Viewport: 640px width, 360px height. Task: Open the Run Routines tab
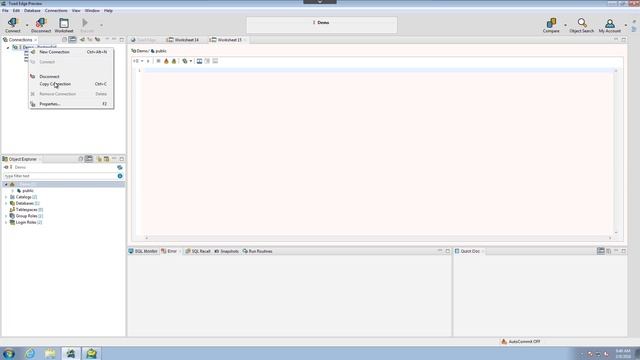[258, 251]
